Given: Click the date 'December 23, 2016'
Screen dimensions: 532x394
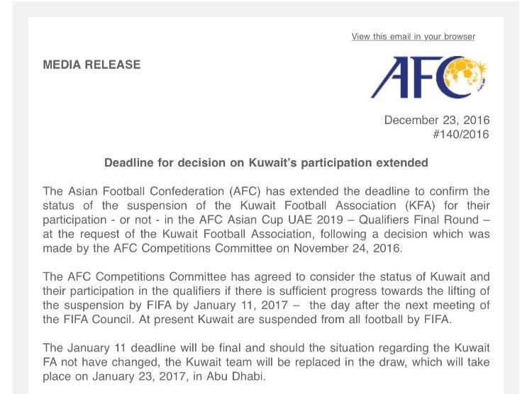Looking at the screenshot, I should [x=436, y=120].
